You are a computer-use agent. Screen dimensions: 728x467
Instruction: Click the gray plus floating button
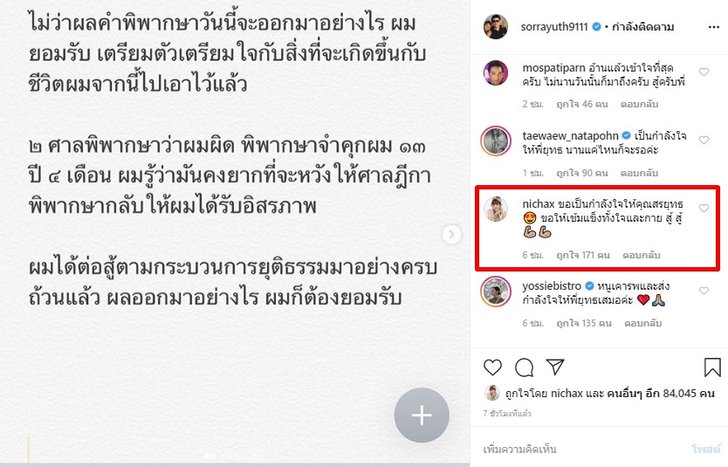tap(422, 415)
